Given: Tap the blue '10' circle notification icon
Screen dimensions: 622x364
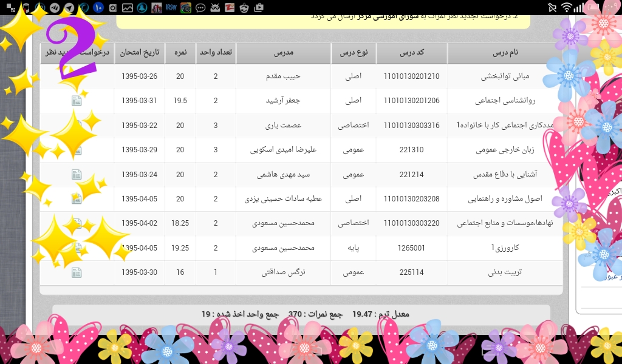Looking at the screenshot, I should coord(98,7).
